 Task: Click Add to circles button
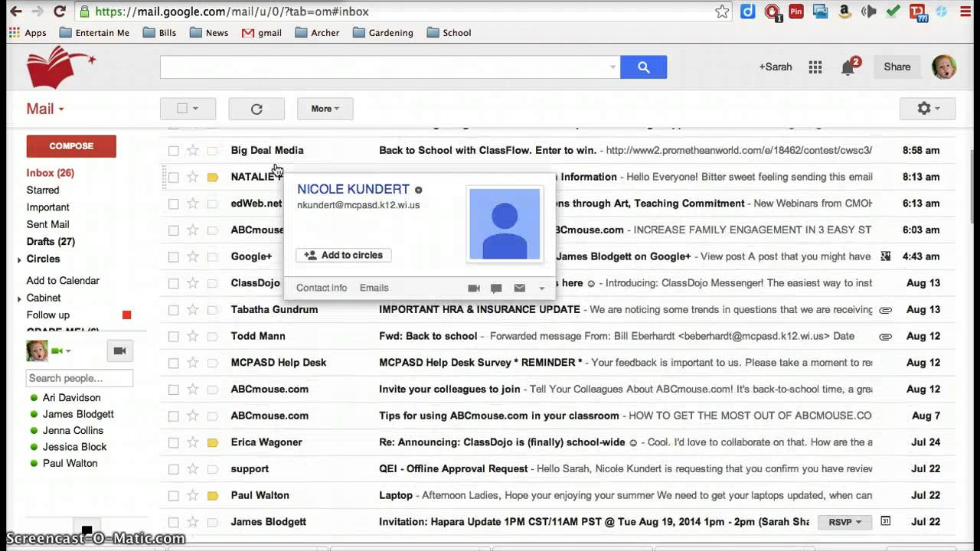344,256
